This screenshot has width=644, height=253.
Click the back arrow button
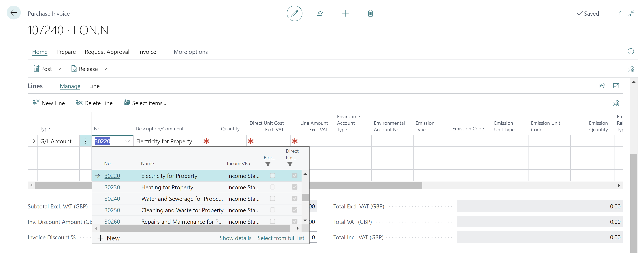14,13
